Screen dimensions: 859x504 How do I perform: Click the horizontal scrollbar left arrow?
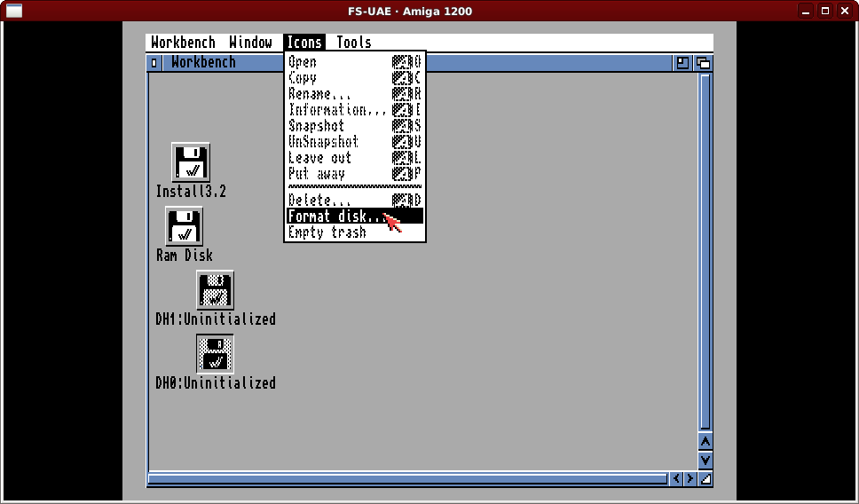click(676, 479)
